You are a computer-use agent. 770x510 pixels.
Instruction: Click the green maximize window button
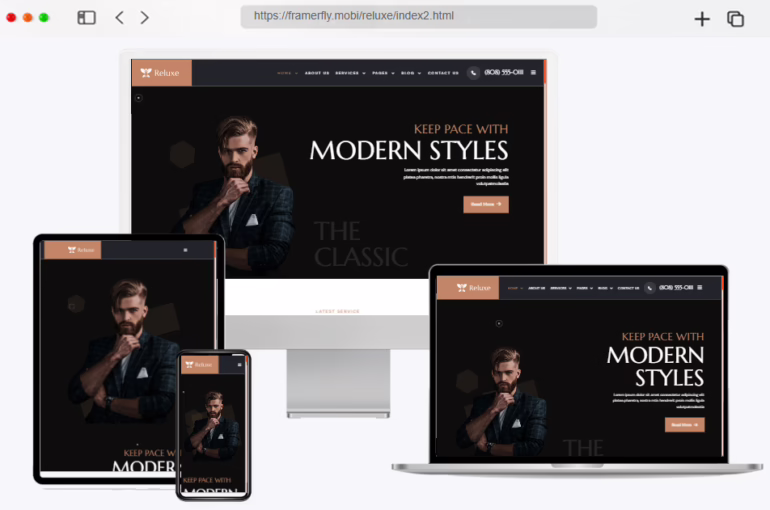(44, 18)
